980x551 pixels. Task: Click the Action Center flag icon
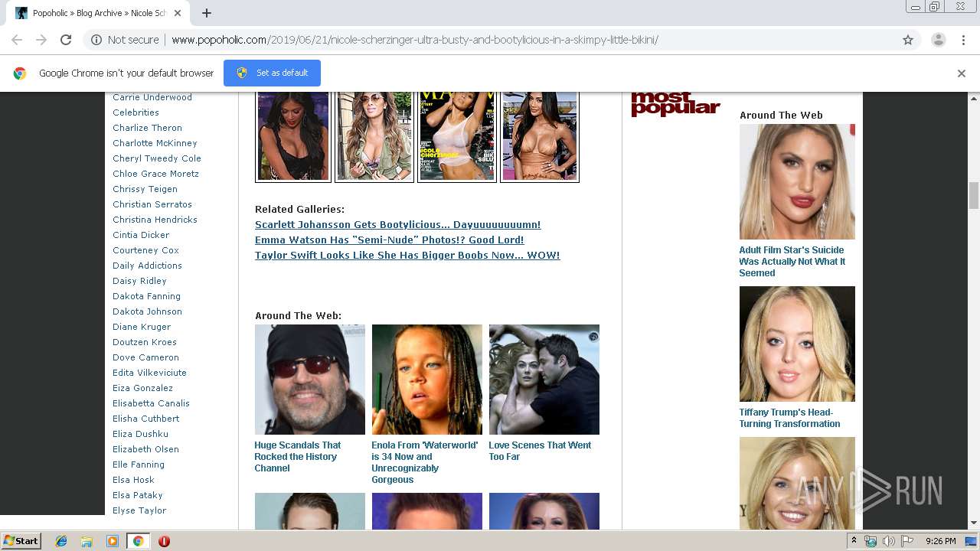[x=906, y=541]
